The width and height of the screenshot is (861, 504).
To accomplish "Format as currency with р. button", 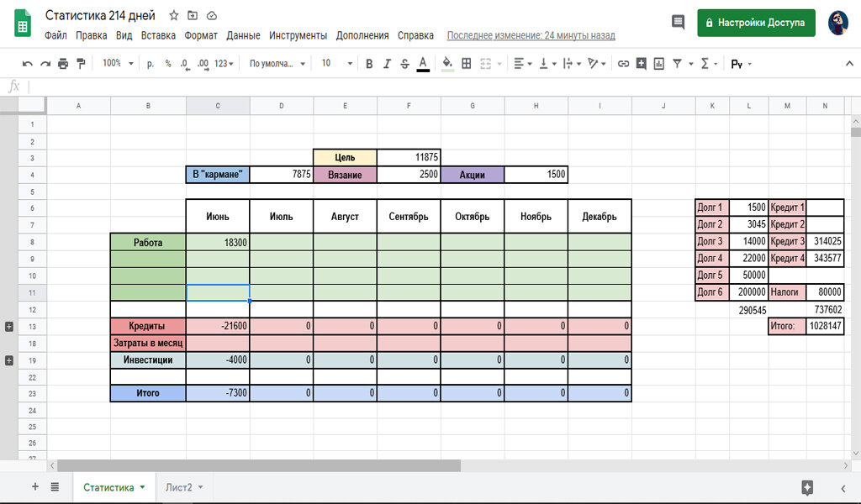I will (x=151, y=64).
